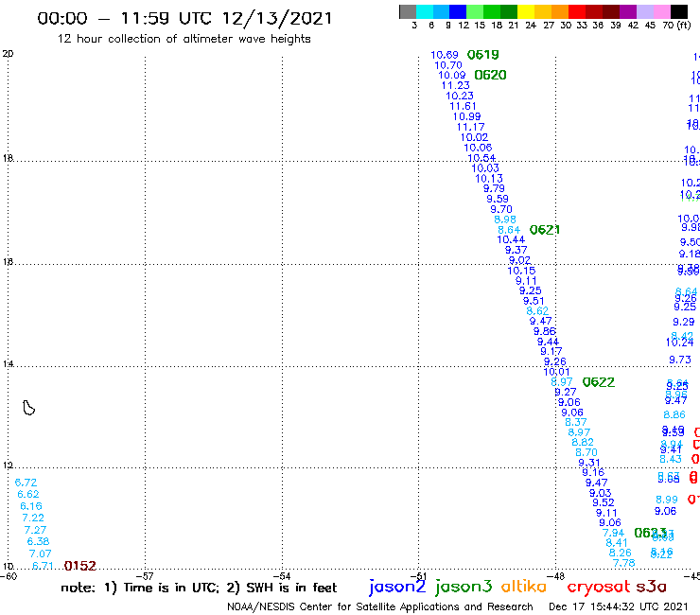Click the 9.70 wave height value
The height and width of the screenshot is (615, 700).
501,209
